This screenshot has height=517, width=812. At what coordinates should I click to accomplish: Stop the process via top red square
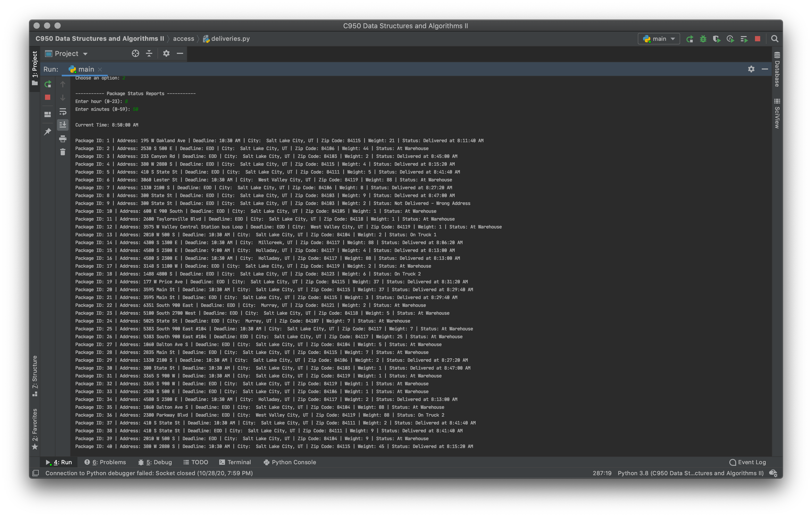click(757, 39)
